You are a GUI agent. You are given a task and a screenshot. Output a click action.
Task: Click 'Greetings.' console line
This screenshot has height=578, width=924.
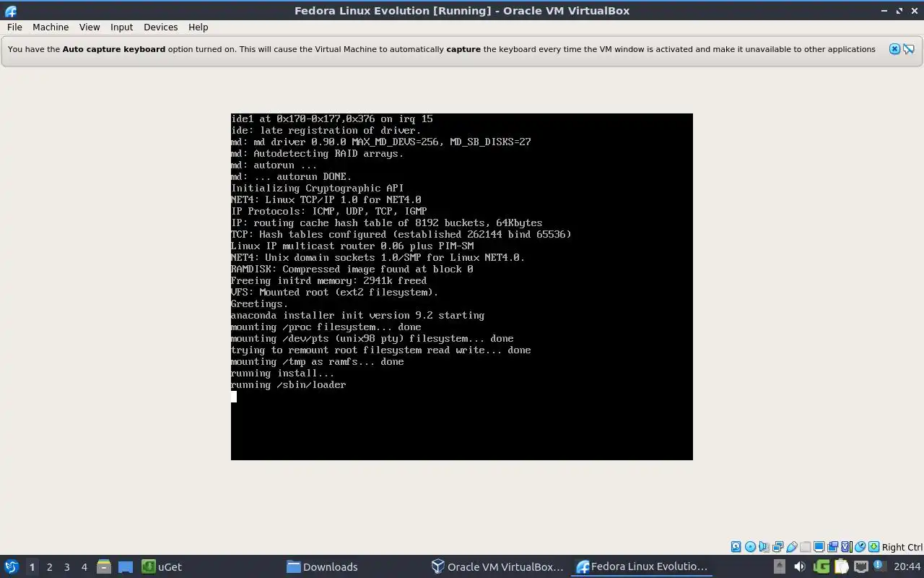[260, 303]
